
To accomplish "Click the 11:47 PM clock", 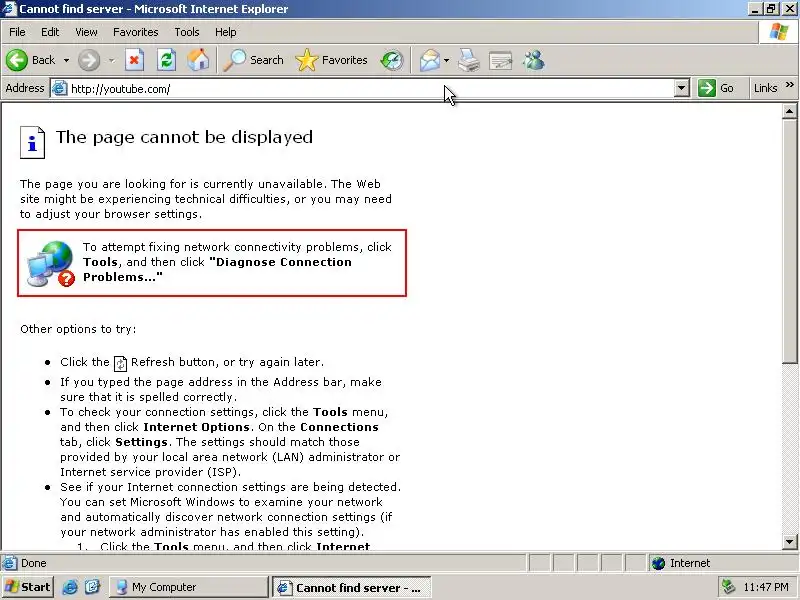I will (x=766, y=587).
